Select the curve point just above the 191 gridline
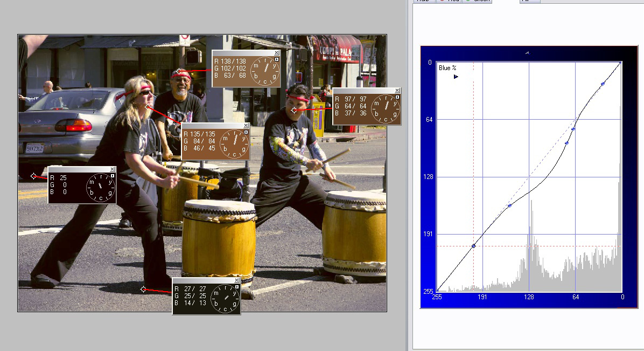 [x=510, y=206]
